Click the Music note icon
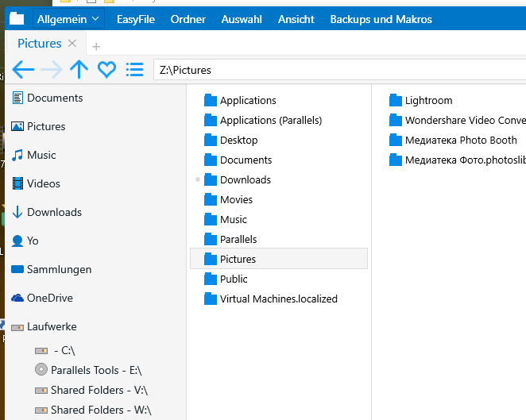526x420 pixels. tap(17, 155)
